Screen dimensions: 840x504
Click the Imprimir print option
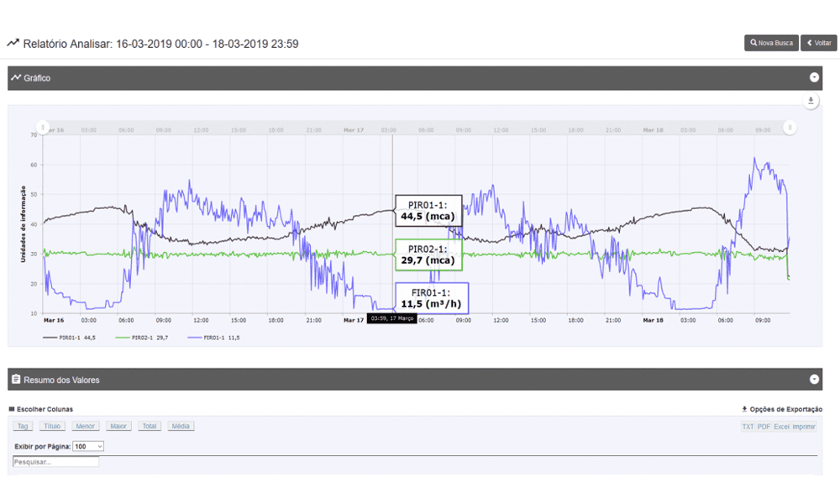[804, 427]
